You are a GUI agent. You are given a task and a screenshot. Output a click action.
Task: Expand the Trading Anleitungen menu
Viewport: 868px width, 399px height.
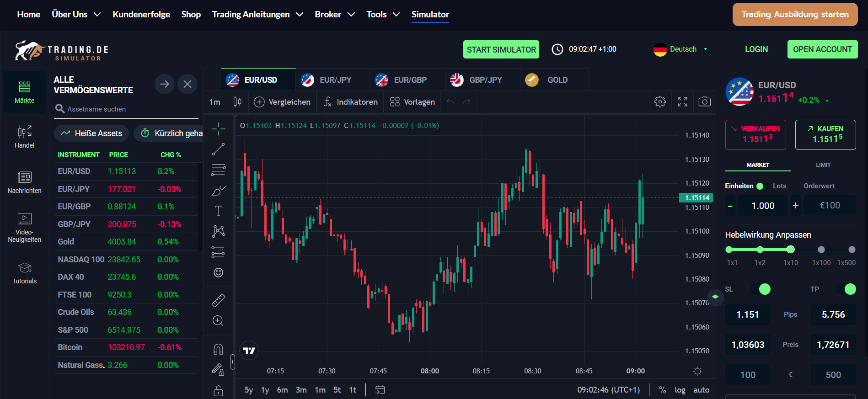click(257, 14)
